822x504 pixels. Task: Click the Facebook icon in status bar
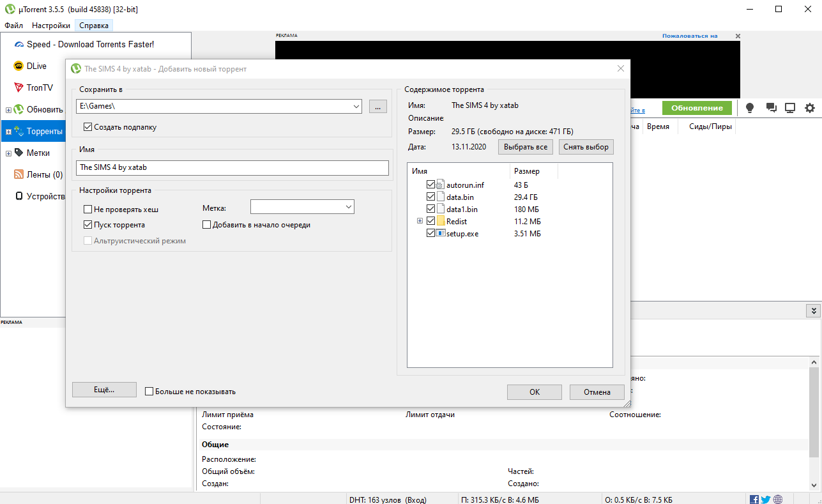[x=754, y=500]
